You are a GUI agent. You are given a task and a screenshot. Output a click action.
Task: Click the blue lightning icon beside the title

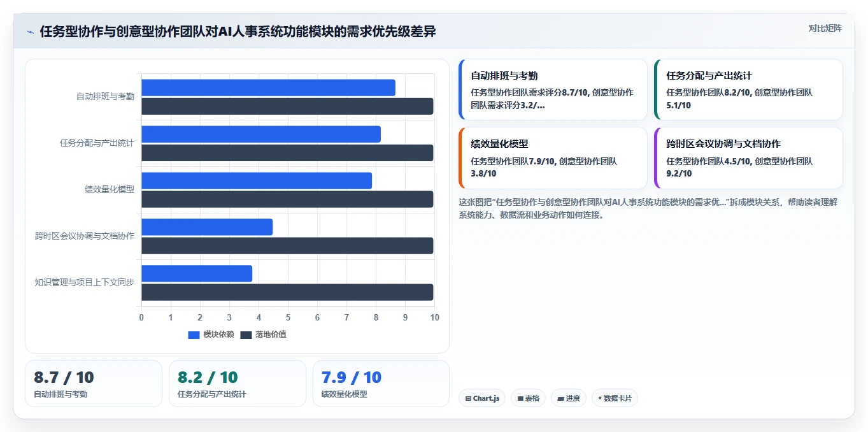tap(30, 32)
